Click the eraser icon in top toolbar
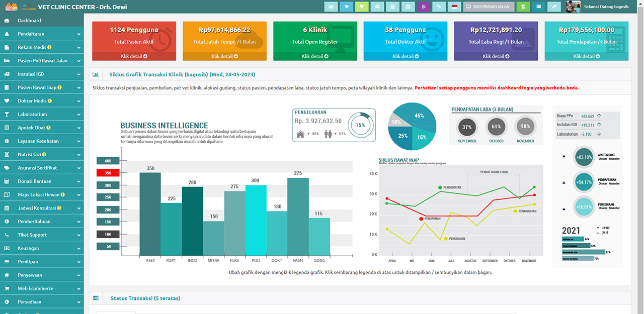This screenshot has height=314, width=644. click(x=554, y=7)
